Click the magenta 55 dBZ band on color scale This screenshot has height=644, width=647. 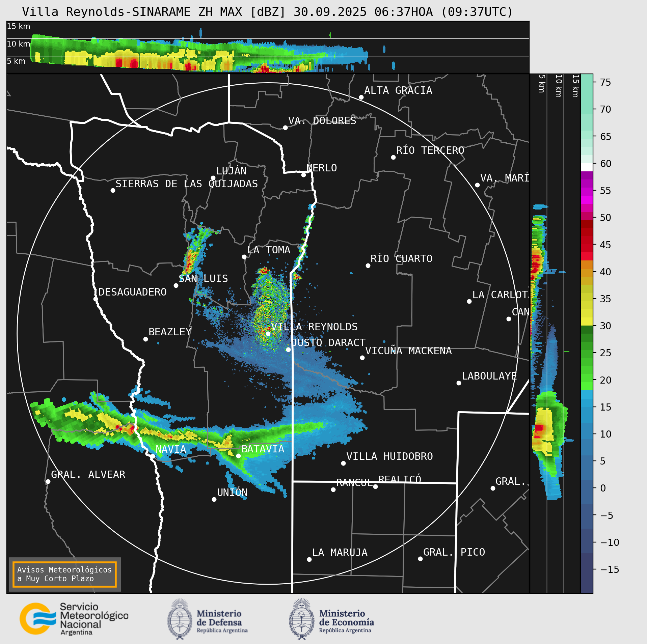tap(587, 192)
